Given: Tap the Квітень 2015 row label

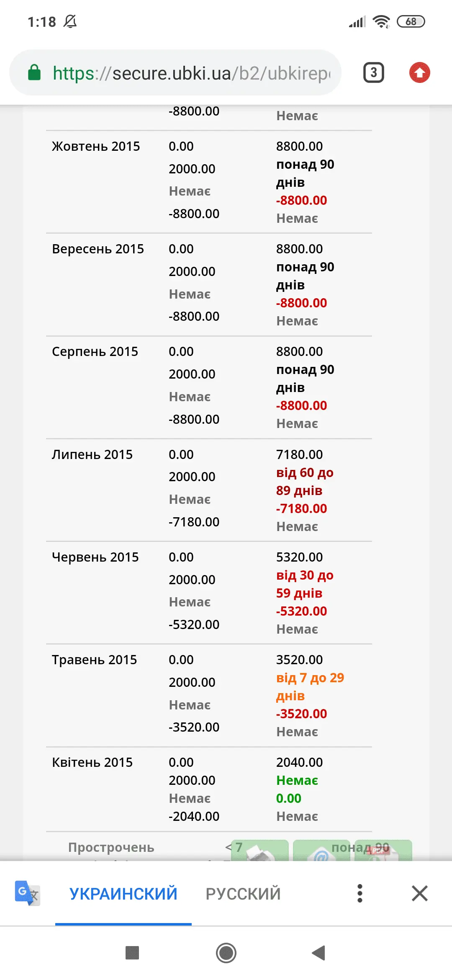Looking at the screenshot, I should click(x=92, y=763).
